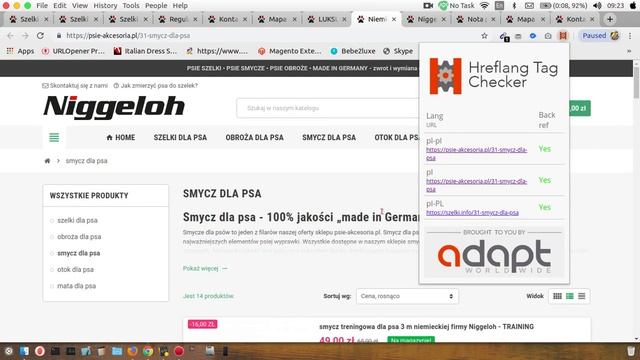Open Finder from the dock
This screenshot has width=640, height=360.
click(24, 351)
